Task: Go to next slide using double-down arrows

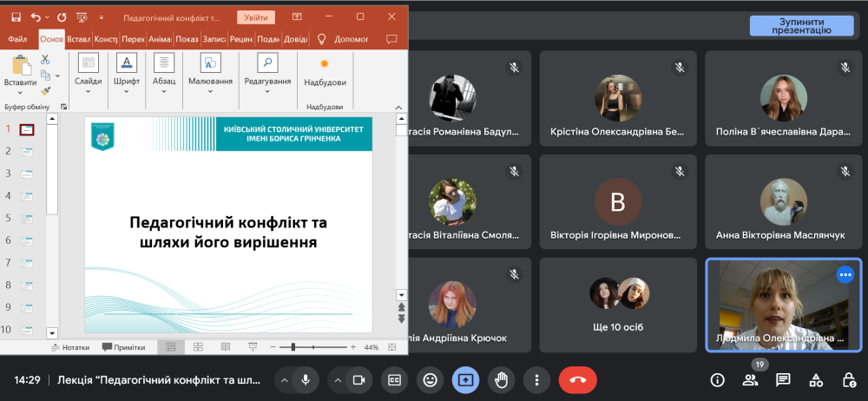Action: (x=401, y=319)
